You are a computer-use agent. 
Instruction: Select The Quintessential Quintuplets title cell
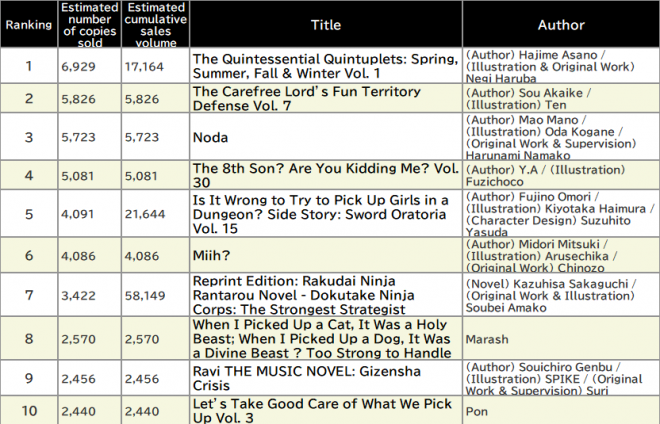pos(326,66)
